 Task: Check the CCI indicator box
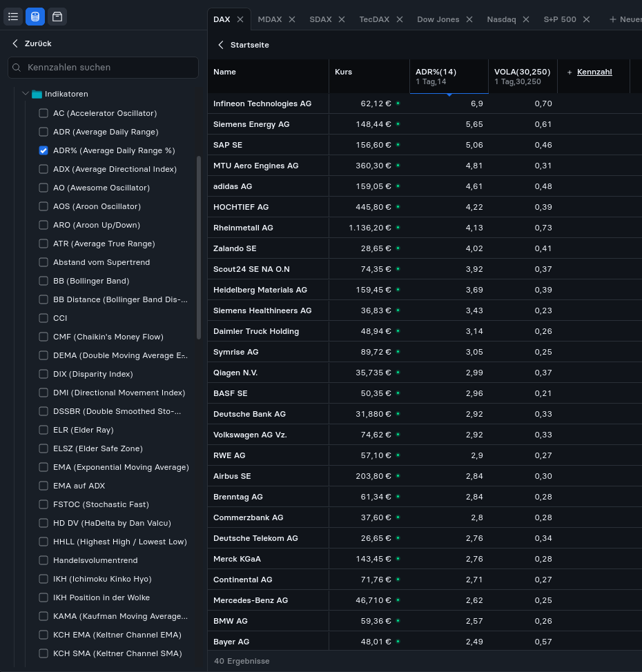(x=43, y=318)
